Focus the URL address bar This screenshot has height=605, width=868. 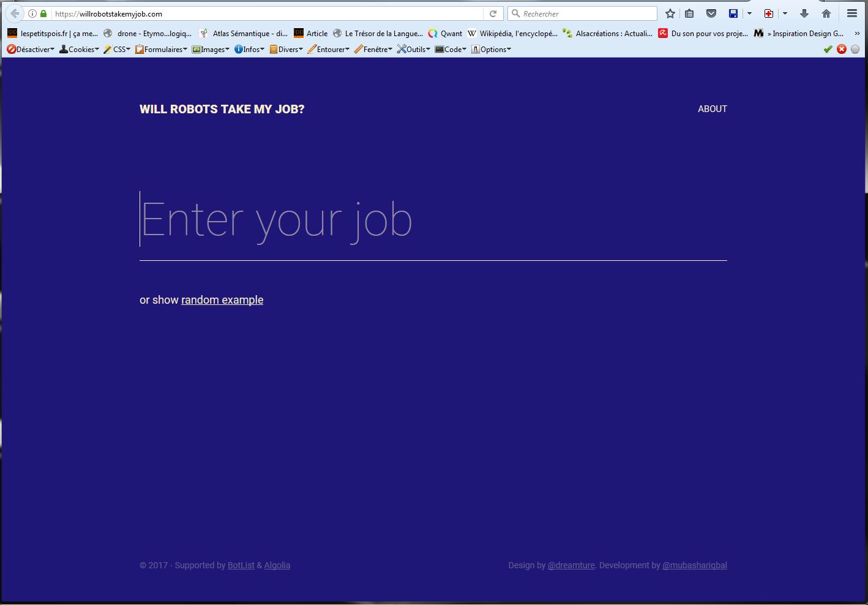pyautogui.click(x=267, y=13)
